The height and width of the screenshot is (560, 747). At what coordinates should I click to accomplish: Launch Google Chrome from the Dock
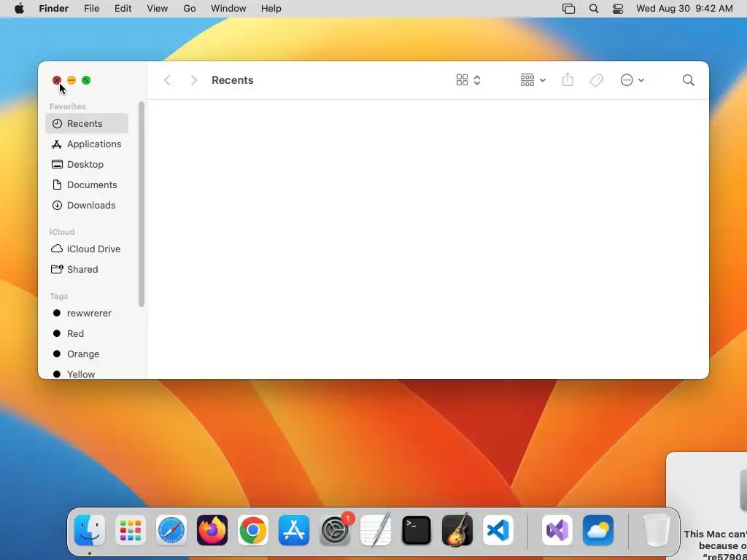tap(253, 530)
